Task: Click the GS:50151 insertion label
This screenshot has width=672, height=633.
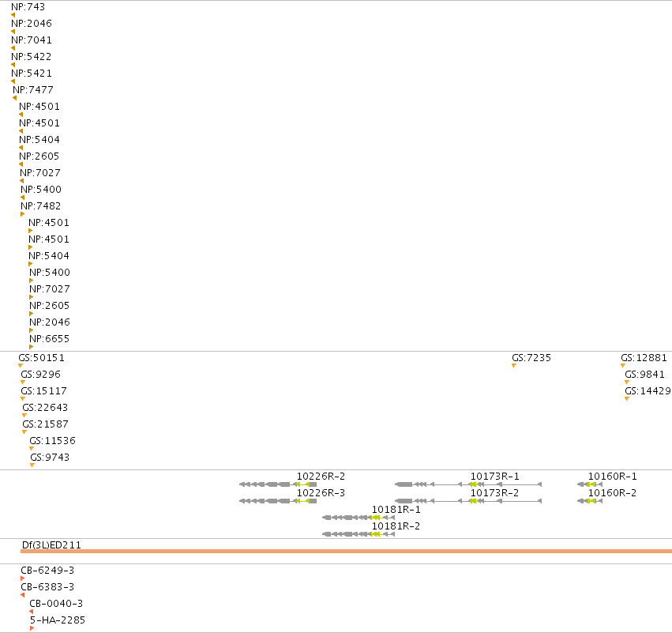Action: tap(41, 358)
